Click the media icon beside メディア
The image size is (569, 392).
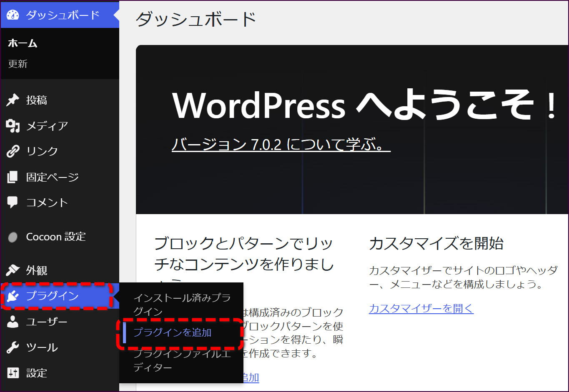pos(13,125)
